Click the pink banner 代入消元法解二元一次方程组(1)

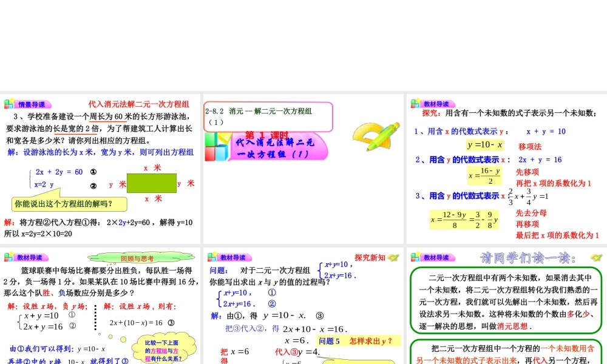279,148
